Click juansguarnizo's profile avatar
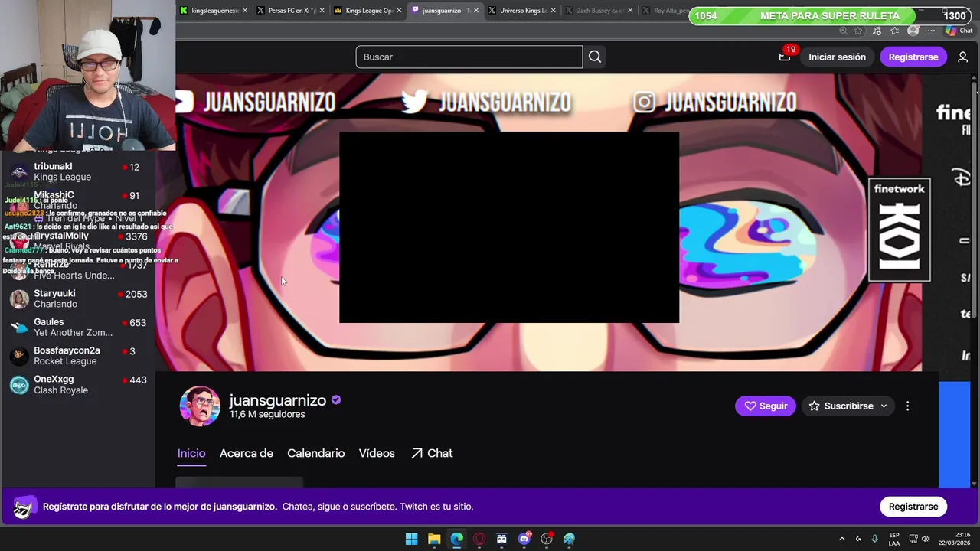This screenshot has height=551, width=980. tap(200, 406)
